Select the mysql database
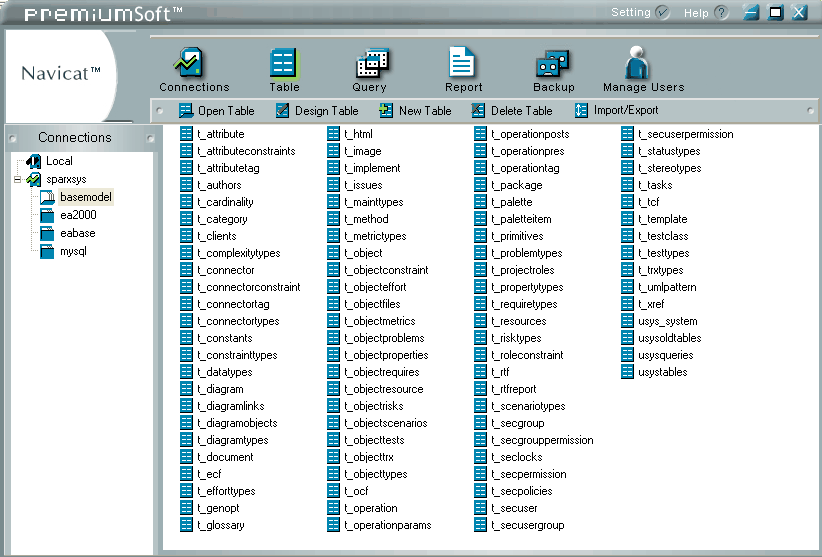 coord(73,252)
